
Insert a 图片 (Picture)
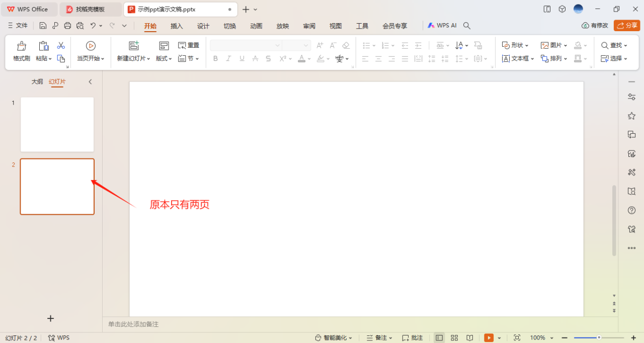click(552, 45)
